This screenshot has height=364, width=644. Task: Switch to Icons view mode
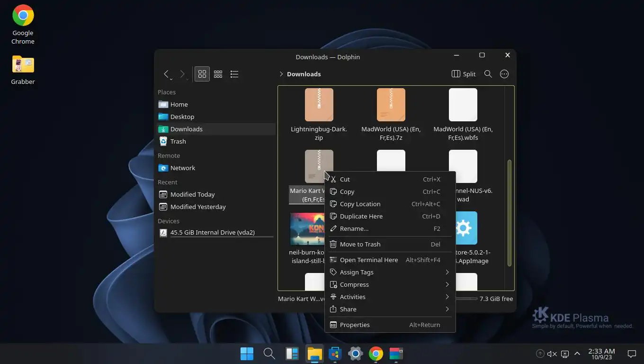pos(202,74)
